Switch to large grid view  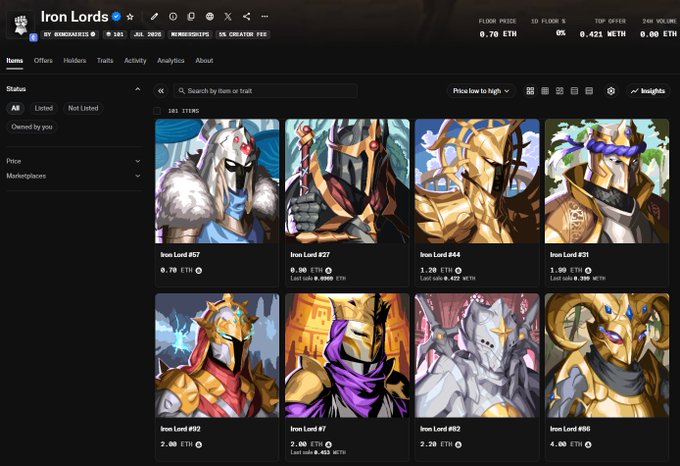pyautogui.click(x=530, y=91)
